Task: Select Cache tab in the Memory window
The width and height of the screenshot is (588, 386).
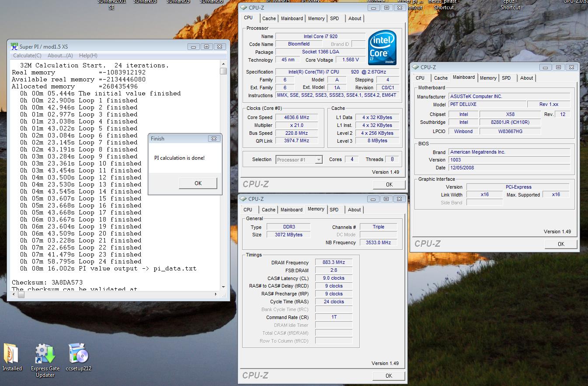Action: pyautogui.click(x=268, y=210)
